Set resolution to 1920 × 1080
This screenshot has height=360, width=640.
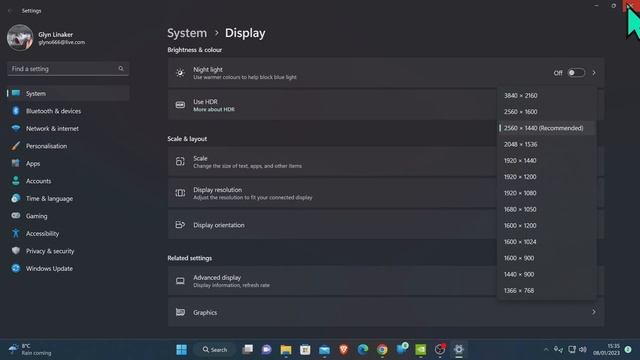point(546,193)
